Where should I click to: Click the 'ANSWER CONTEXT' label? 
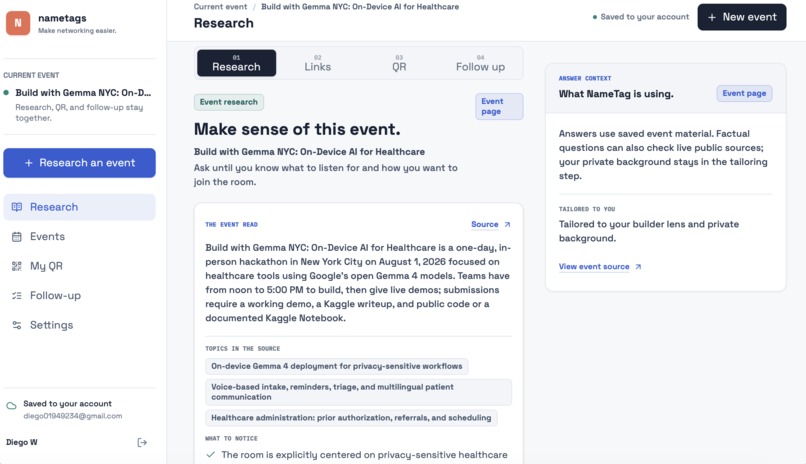(585, 78)
